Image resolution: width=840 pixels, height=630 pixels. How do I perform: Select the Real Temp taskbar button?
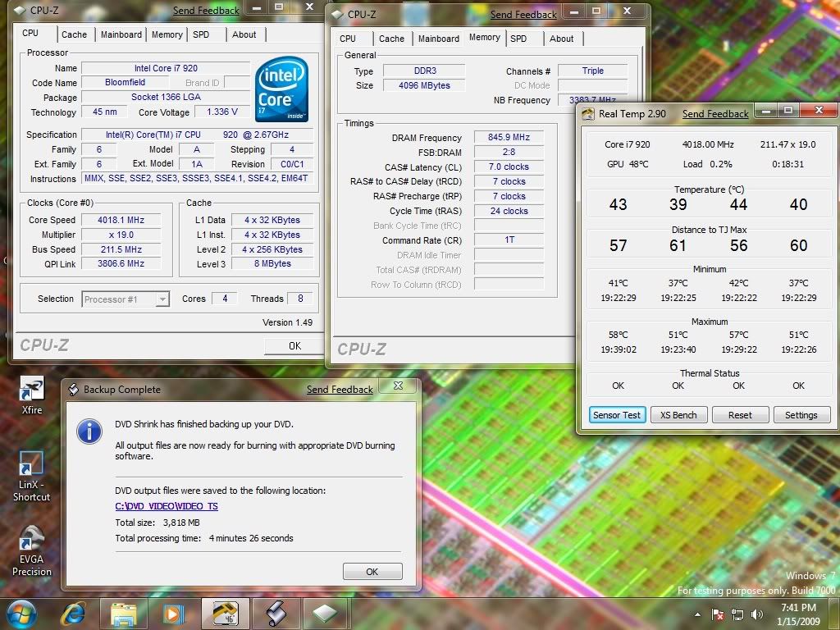point(225,614)
